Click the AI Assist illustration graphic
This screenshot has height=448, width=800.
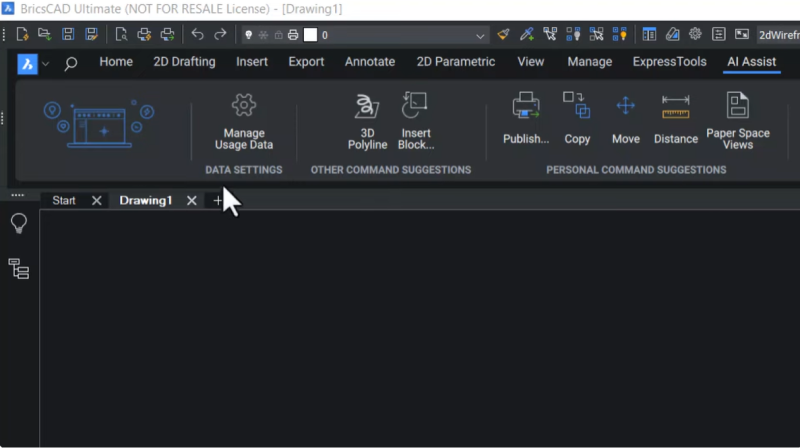[x=99, y=123]
